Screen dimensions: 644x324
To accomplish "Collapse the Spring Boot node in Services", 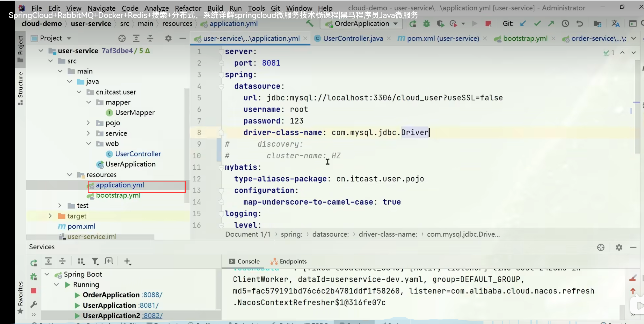I will click(x=47, y=274).
